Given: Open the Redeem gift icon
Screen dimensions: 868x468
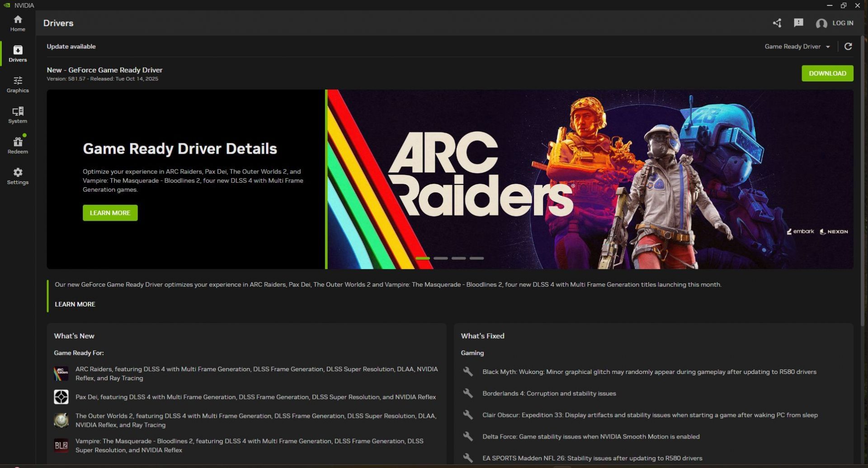Looking at the screenshot, I should tap(18, 146).
